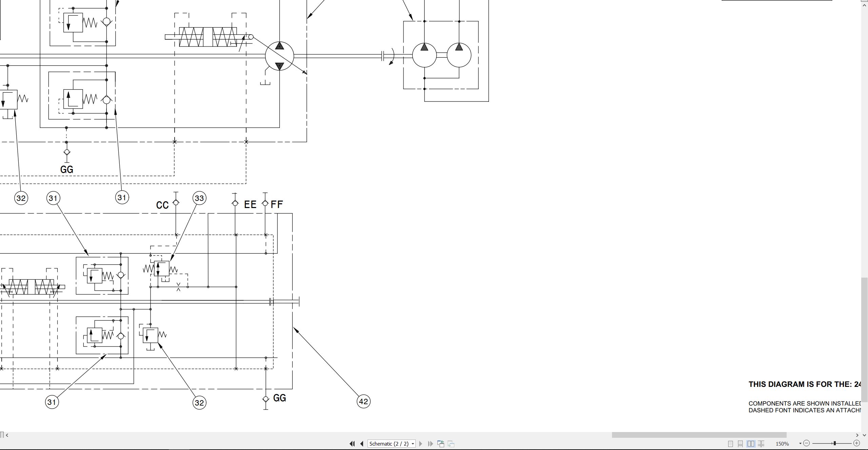Image resolution: width=868 pixels, height=450 pixels.
Task: Click the variable pump symbol with two triangles
Action: click(x=279, y=56)
